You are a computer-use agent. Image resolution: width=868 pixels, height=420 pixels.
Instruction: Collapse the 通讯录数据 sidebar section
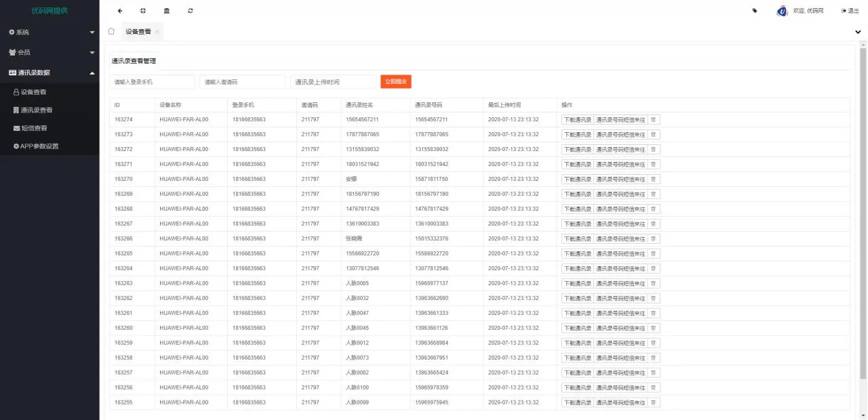click(50, 72)
